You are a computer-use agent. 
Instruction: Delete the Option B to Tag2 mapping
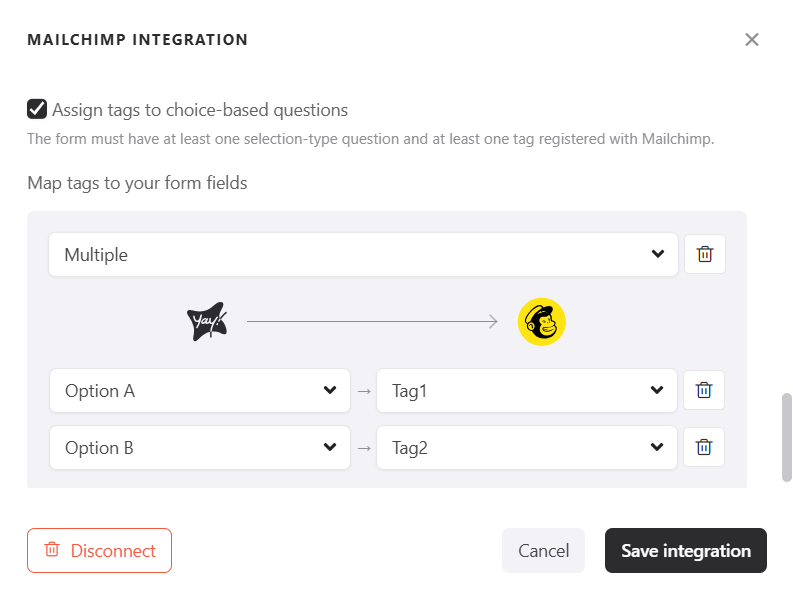click(x=704, y=447)
